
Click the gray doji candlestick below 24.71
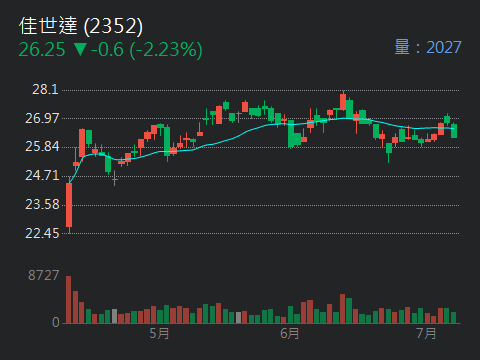point(115,178)
